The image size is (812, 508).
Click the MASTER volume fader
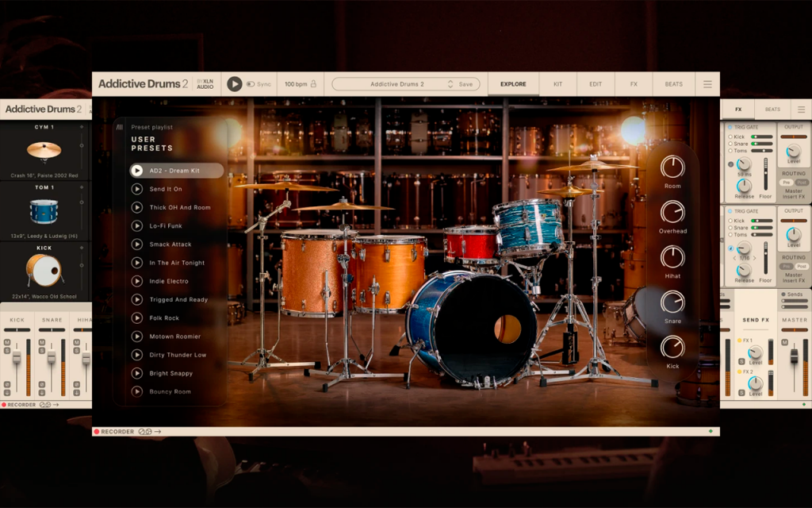coord(794,356)
